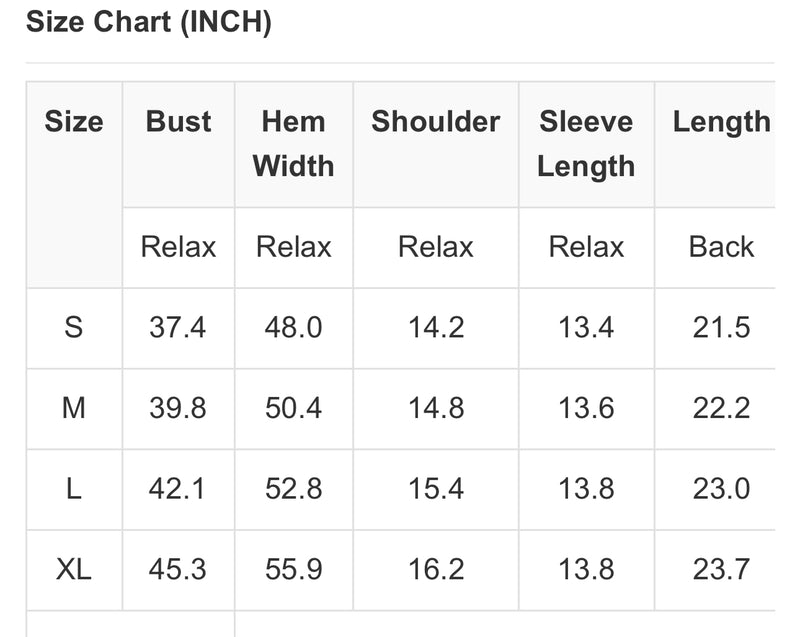This screenshot has width=800, height=637.
Task: Select the S size row label
Action: click(73, 327)
